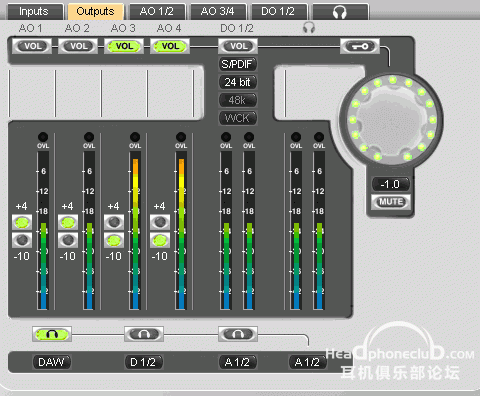The image size is (480, 396).
Task: Open the DO 1/2 tab
Action: 279,12
